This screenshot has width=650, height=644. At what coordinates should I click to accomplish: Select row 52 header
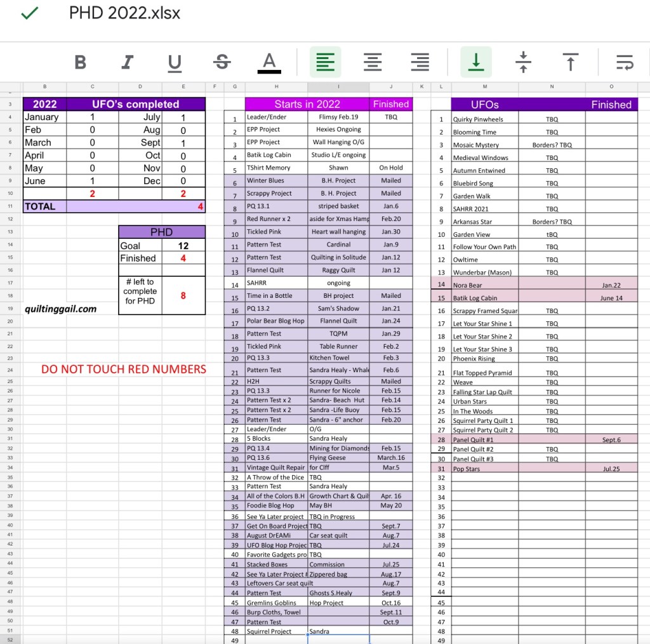click(x=10, y=639)
